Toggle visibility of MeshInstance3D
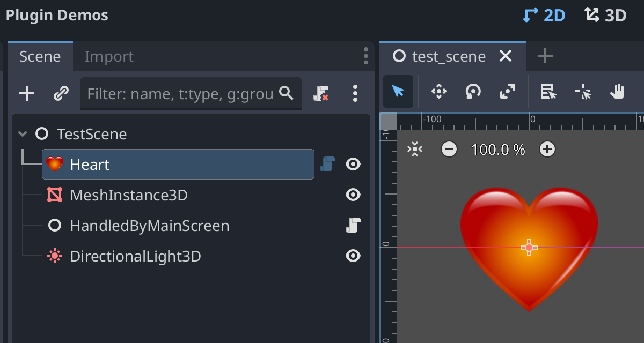644x343 pixels. pos(353,195)
